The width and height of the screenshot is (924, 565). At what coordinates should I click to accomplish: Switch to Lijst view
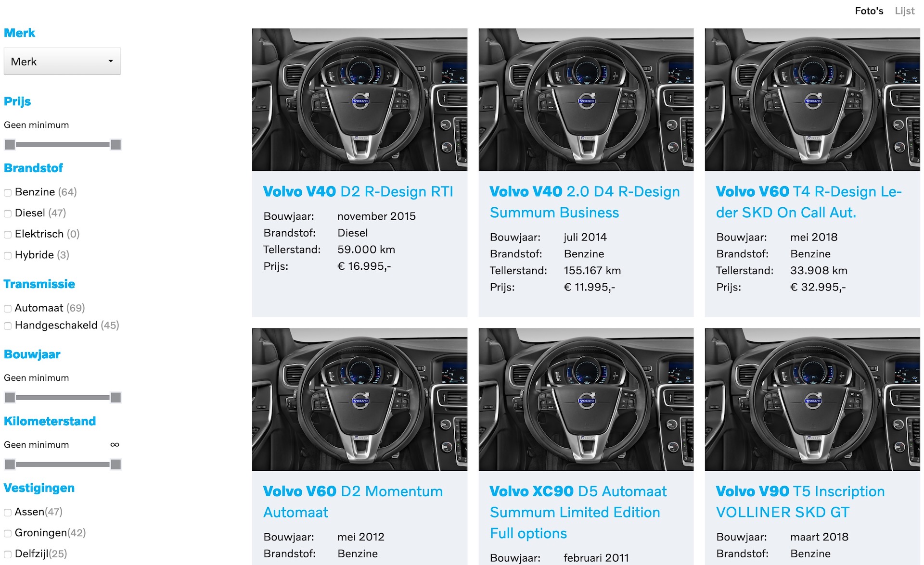pyautogui.click(x=904, y=11)
